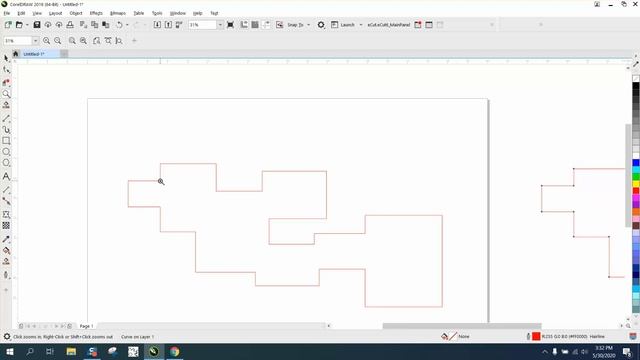
Task: Toggle show guidelines
Action: tap(266, 25)
